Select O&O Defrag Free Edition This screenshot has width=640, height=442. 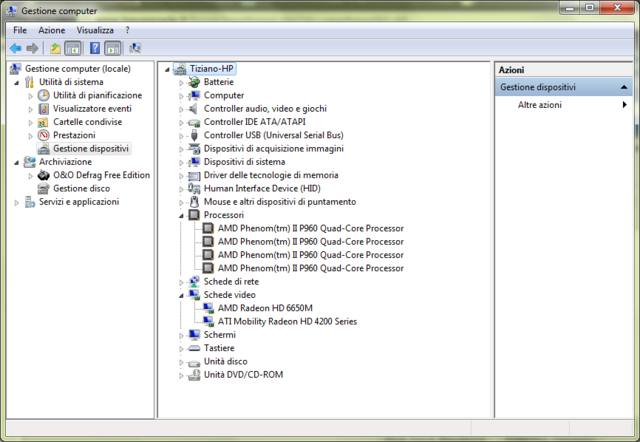pyautogui.click(x=101, y=175)
